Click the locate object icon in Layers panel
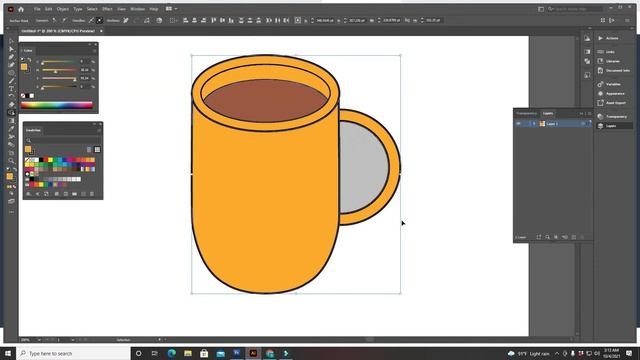 (547, 237)
